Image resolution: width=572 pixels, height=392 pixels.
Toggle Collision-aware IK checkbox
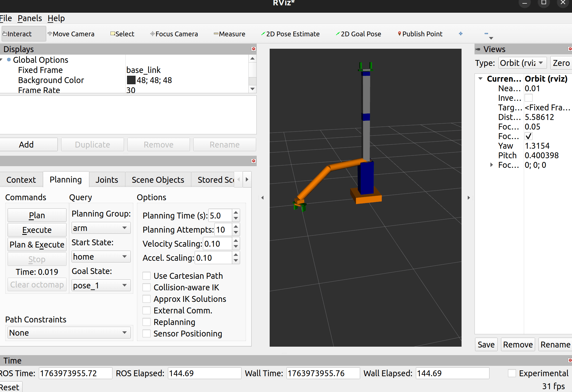(x=147, y=287)
